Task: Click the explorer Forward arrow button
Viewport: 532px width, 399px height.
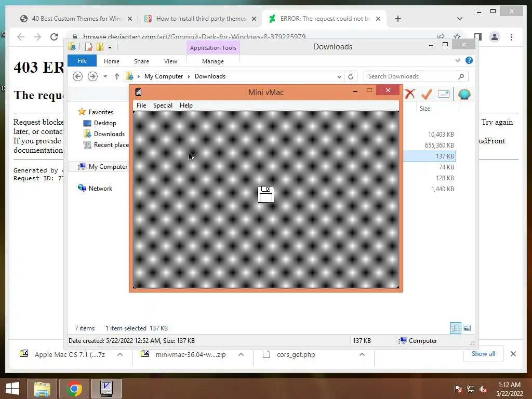Action: pyautogui.click(x=92, y=76)
